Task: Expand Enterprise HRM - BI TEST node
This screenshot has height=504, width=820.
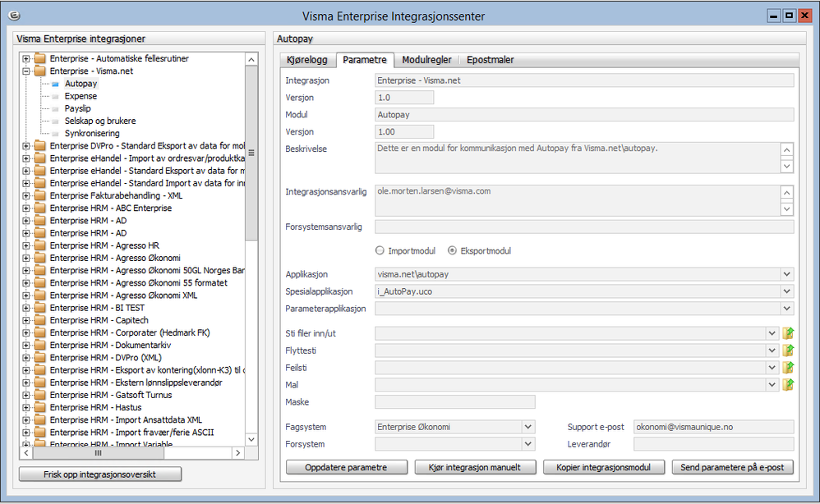Action: [25, 308]
